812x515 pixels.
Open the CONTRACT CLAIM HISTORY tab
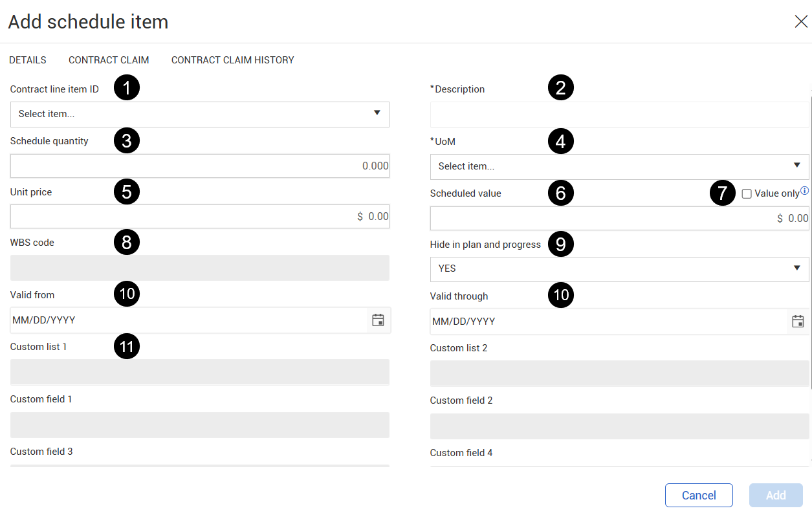[x=232, y=60]
